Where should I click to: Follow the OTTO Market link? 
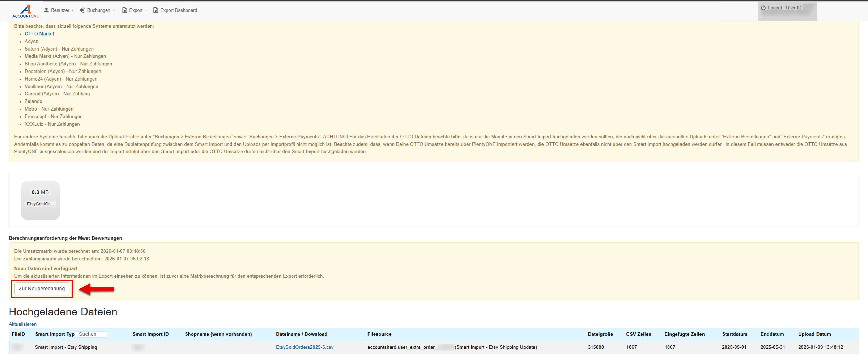click(39, 34)
